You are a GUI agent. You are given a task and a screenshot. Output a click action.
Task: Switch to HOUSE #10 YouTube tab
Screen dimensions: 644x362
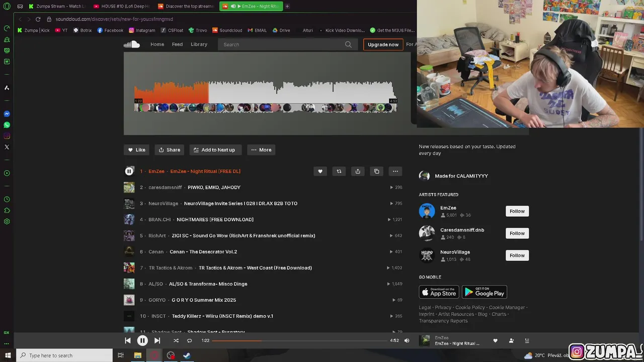click(x=121, y=6)
